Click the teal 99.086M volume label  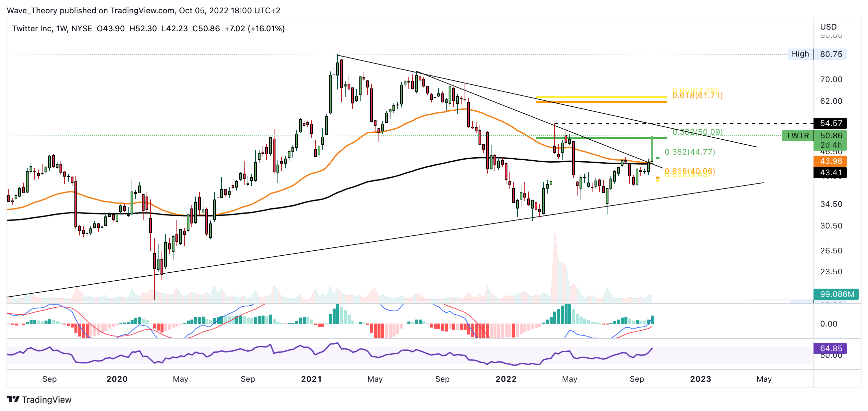[836, 294]
